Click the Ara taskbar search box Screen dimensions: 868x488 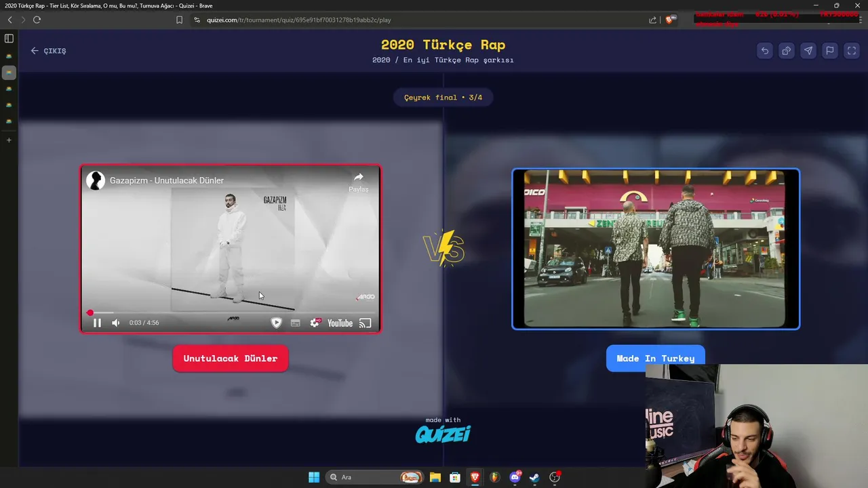click(375, 477)
